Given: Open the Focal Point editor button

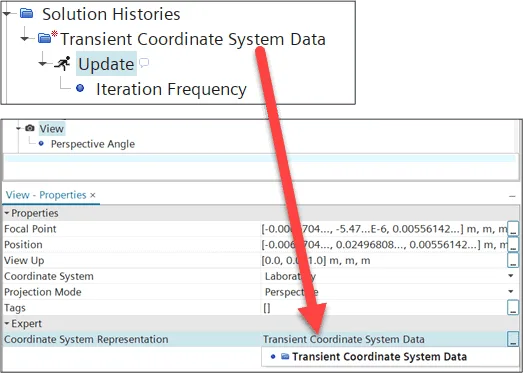Looking at the screenshot, I should click(x=513, y=229).
